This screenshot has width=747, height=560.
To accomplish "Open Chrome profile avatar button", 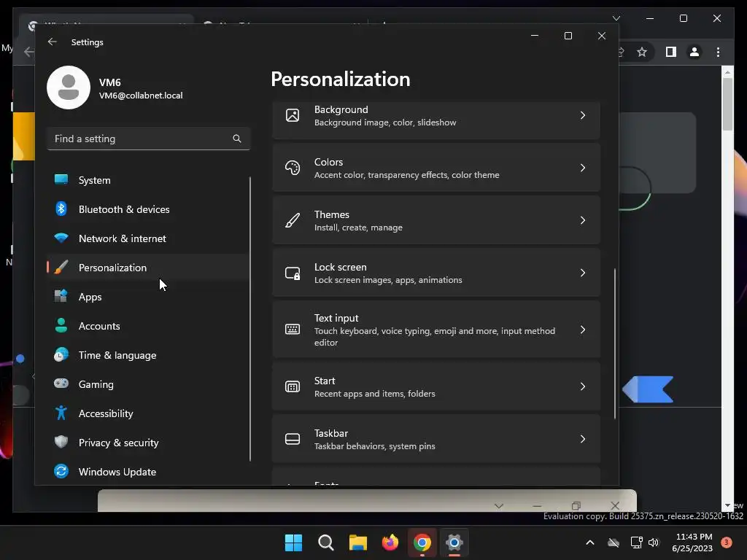I will 694,52.
